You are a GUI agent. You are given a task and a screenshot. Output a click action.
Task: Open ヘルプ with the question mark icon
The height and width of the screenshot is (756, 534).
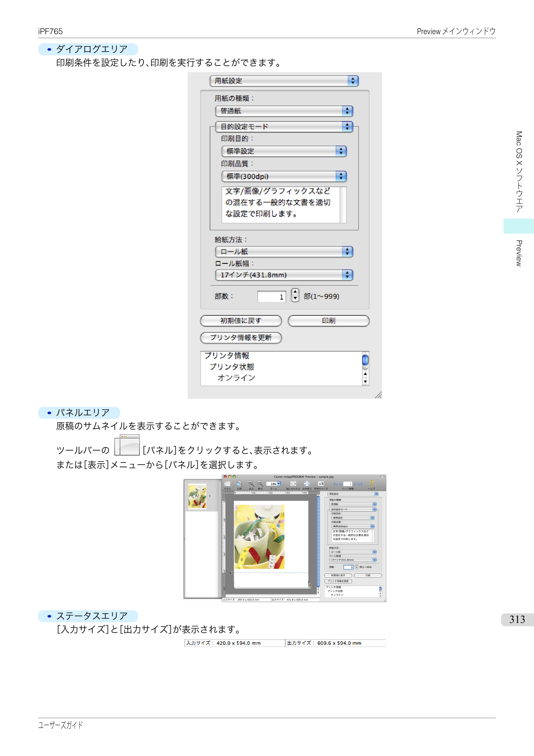pyautogui.click(x=371, y=484)
